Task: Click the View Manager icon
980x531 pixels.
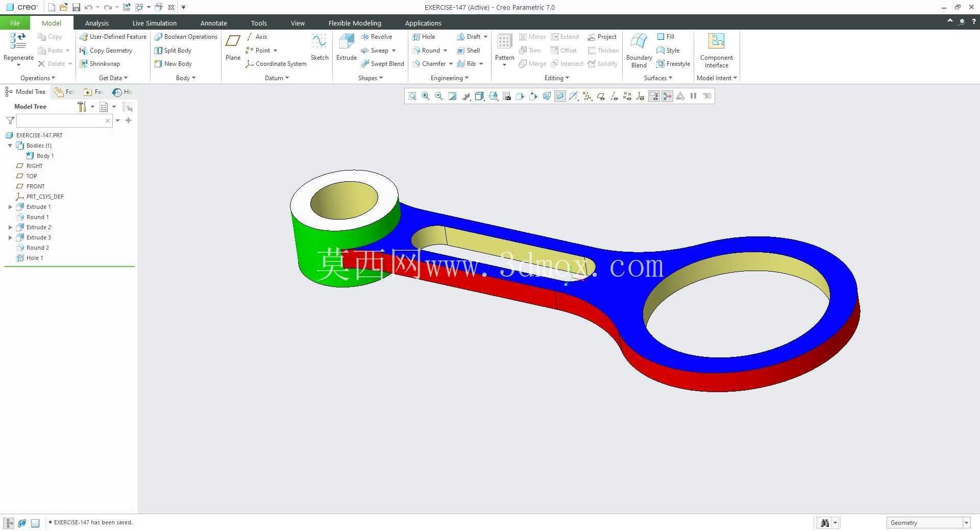Action: tap(507, 96)
